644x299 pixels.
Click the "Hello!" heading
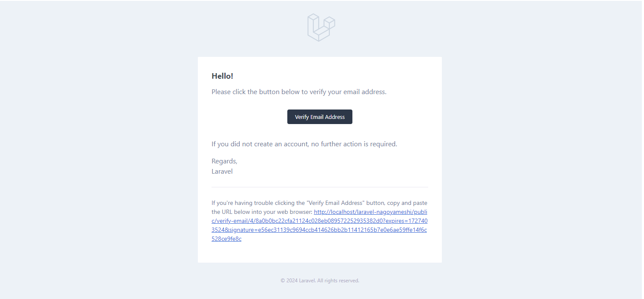coord(222,76)
